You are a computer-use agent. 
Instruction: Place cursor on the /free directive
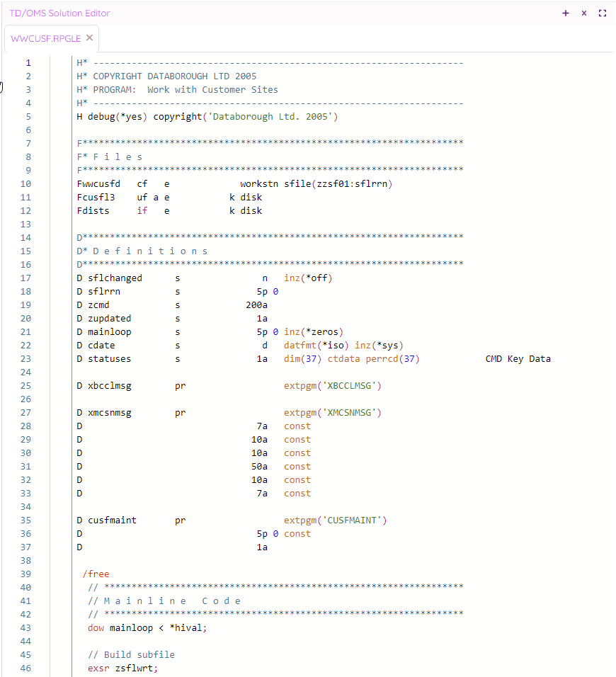click(x=96, y=574)
